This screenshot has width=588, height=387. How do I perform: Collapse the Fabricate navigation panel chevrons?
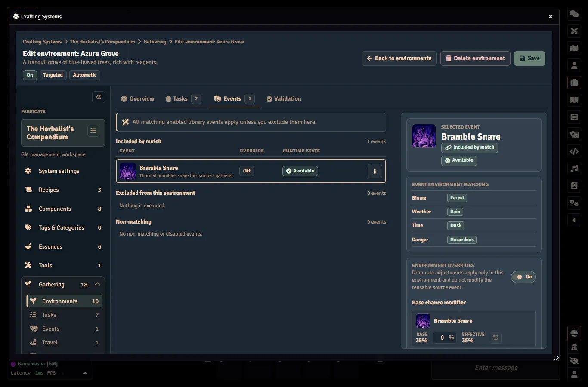pyautogui.click(x=99, y=97)
